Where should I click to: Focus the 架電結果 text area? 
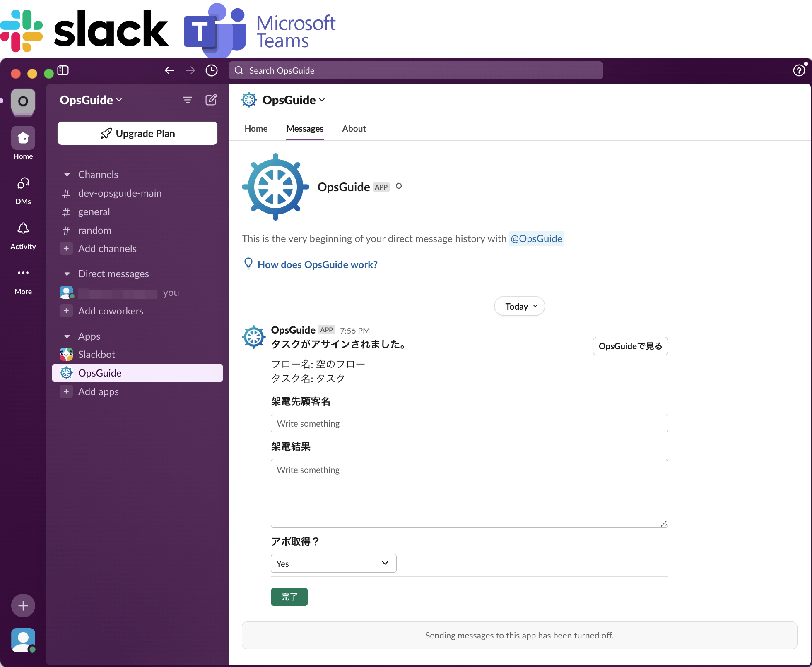469,493
